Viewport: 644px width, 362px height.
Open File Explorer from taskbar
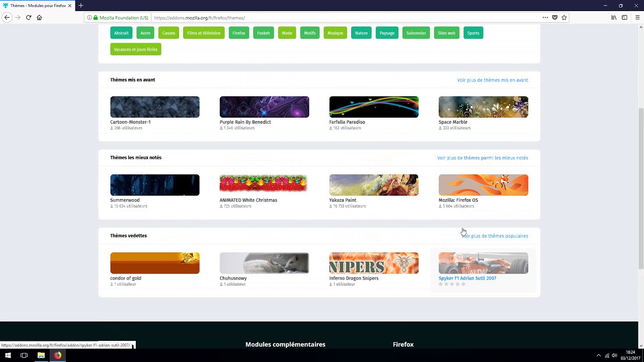41,355
